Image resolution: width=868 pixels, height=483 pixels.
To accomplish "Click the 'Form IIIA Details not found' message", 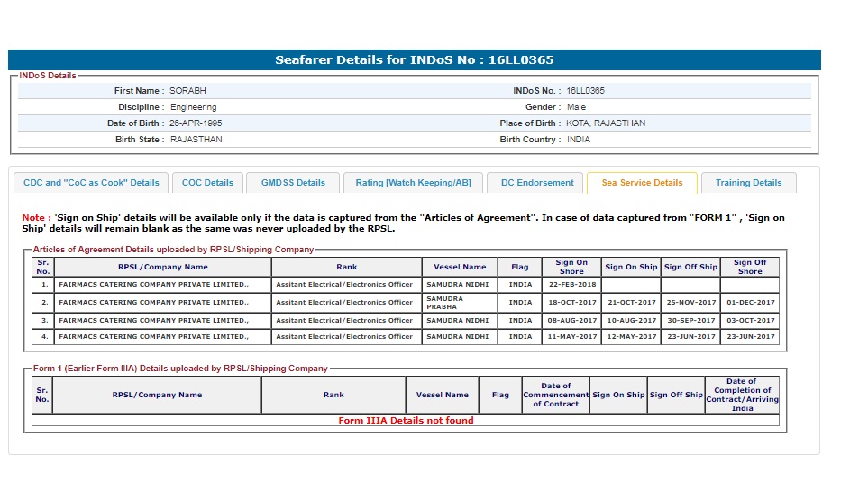I will pos(406,421).
